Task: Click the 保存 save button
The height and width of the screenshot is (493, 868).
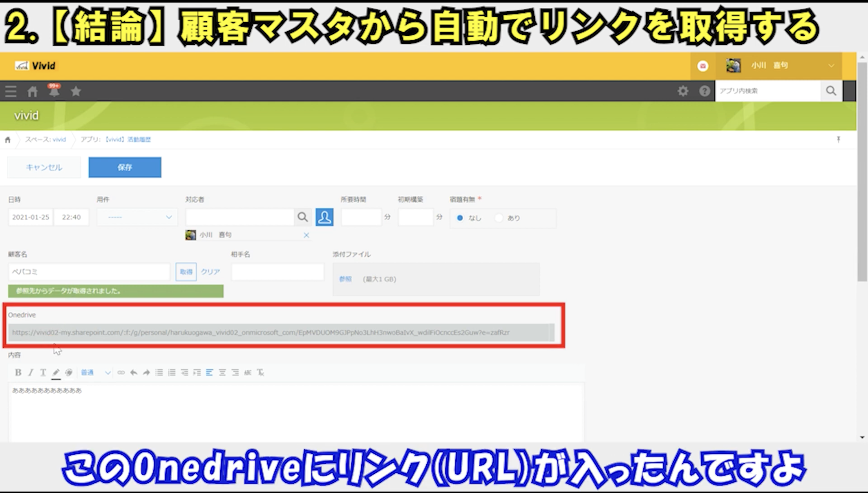Action: tap(125, 167)
